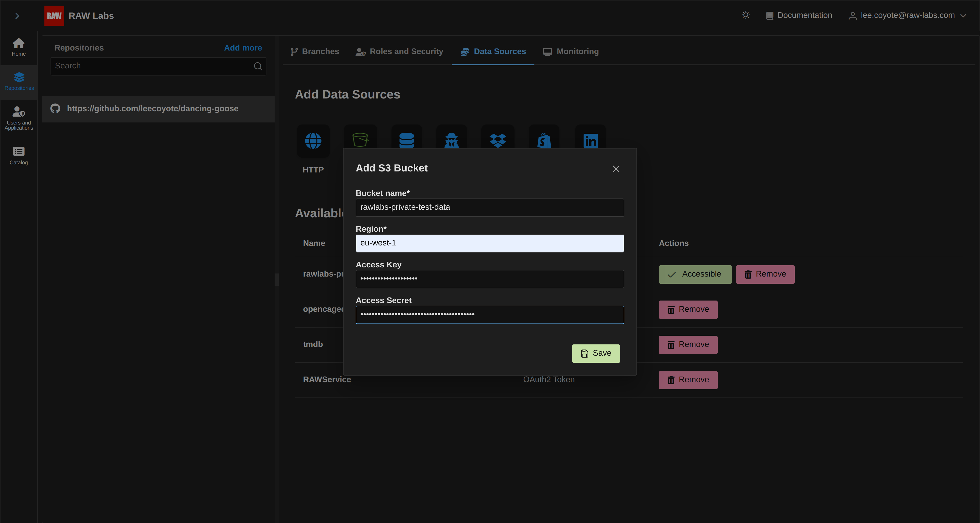Click the Add Data Sources heading

[x=347, y=94]
